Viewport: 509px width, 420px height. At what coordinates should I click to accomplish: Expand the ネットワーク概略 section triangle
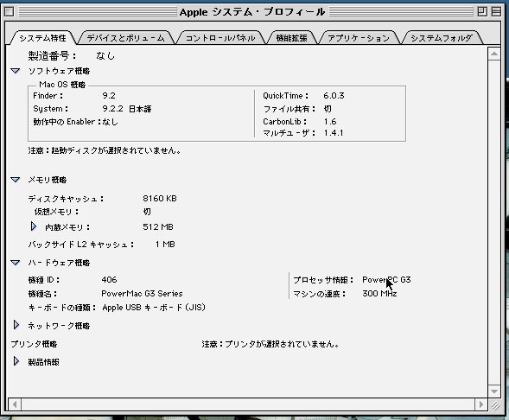point(16,325)
